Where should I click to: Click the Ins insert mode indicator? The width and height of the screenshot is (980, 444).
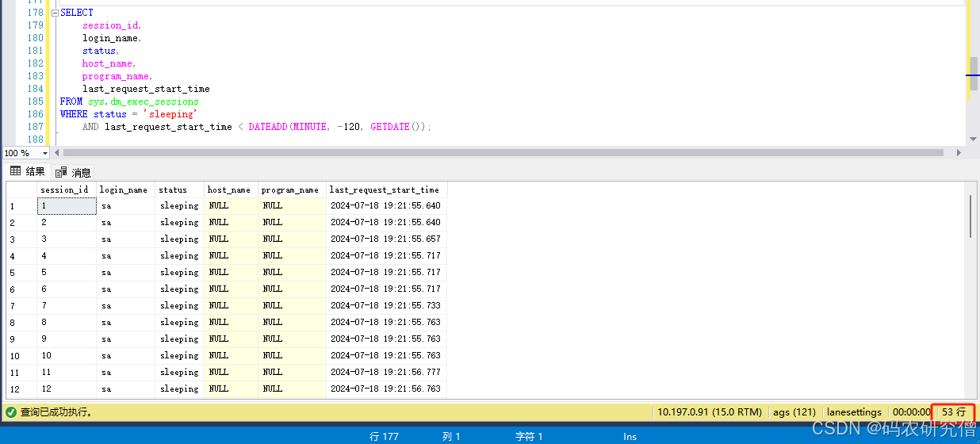tap(630, 436)
